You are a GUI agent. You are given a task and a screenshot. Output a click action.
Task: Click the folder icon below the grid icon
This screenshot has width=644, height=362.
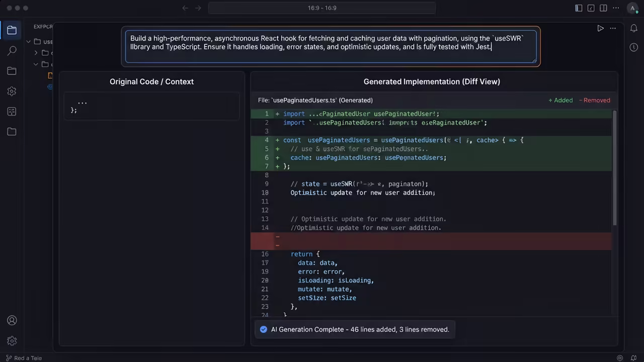point(12,132)
